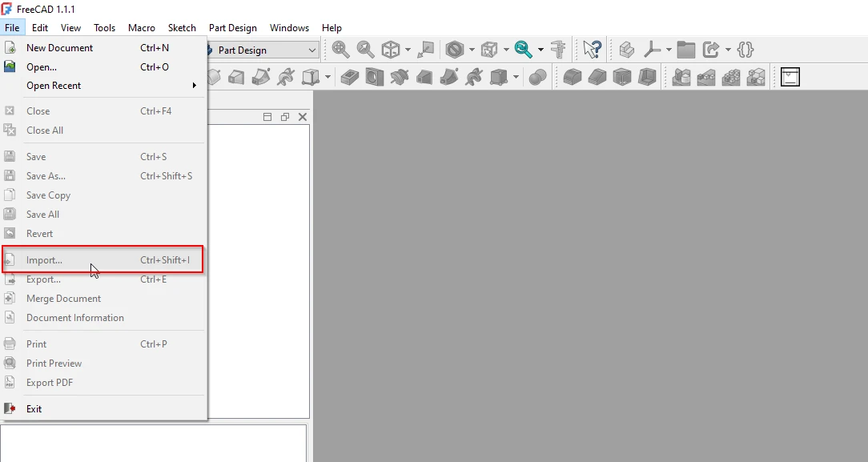This screenshot has height=462, width=868.
Task: Expand the Open Recent submenu
Action: tap(103, 86)
